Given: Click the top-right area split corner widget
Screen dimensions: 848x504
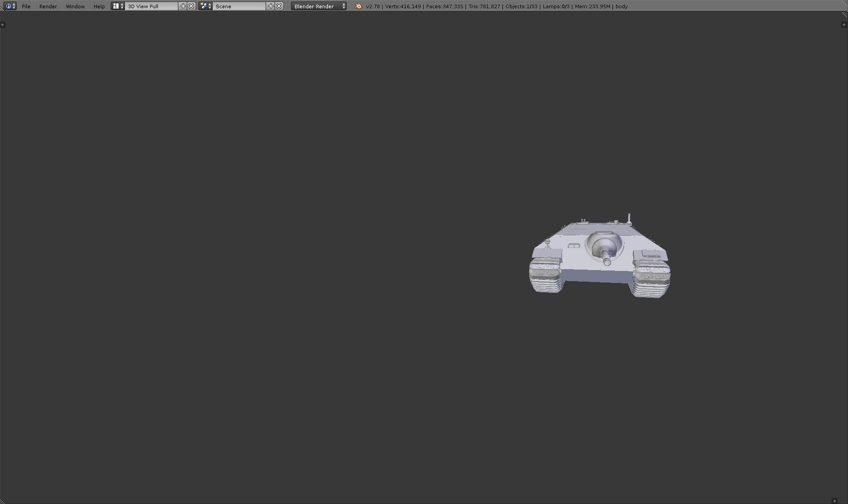Looking at the screenshot, I should click(x=844, y=14).
